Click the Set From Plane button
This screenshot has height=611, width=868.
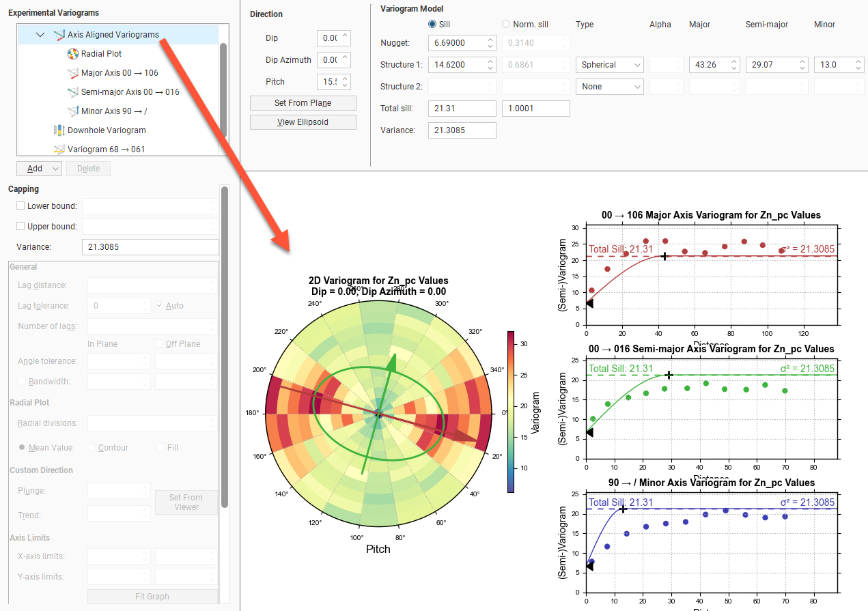303,103
